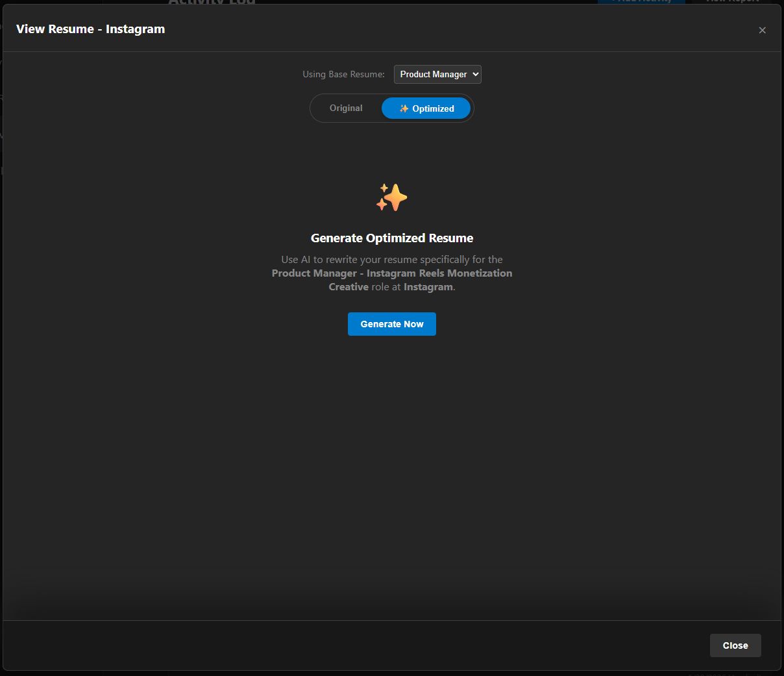Click the large sparkle icon above the heading

point(391,197)
